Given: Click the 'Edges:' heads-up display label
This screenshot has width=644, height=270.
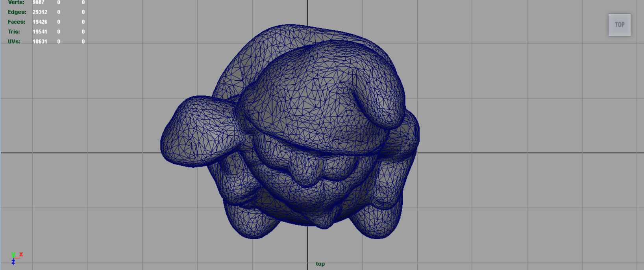Looking at the screenshot, I should coord(17,12).
